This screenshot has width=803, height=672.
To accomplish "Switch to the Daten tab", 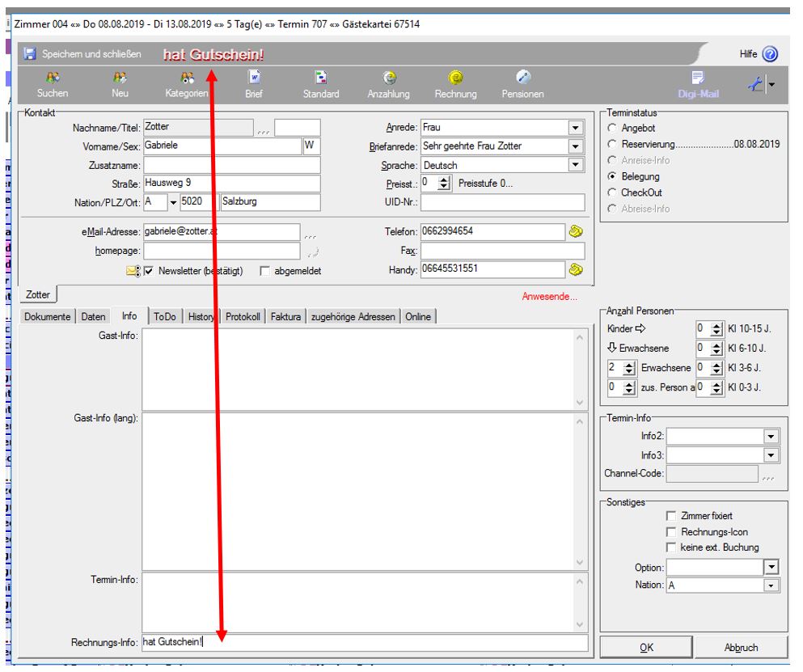I will click(93, 316).
